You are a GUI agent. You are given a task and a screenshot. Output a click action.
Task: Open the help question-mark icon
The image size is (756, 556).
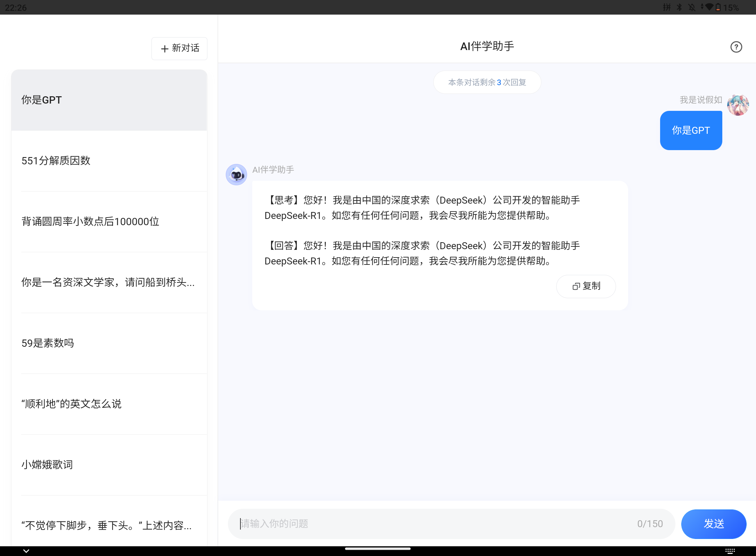click(736, 47)
